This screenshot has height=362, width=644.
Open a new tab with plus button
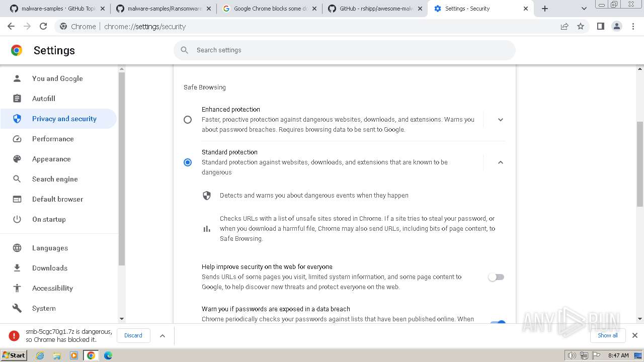545,9
